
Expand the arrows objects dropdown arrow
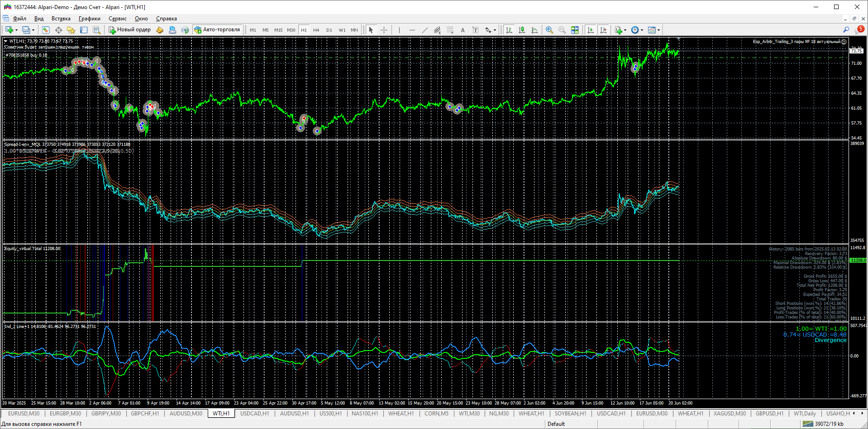495,30
